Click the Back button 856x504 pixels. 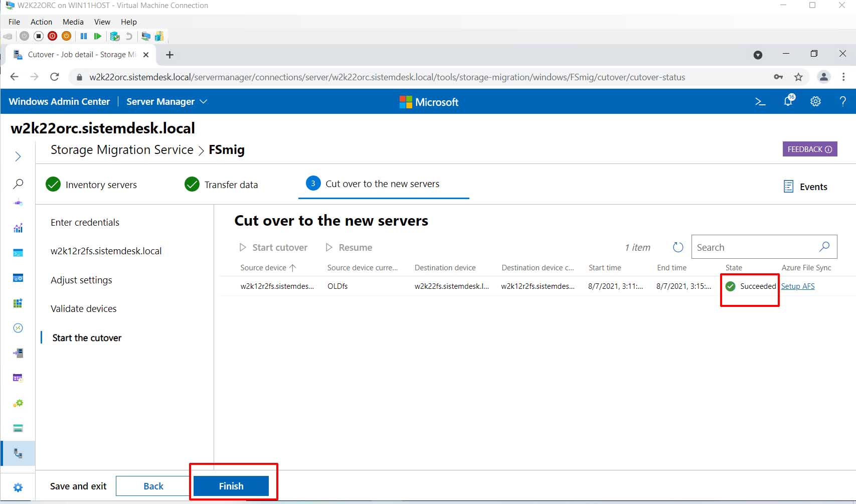coord(153,486)
